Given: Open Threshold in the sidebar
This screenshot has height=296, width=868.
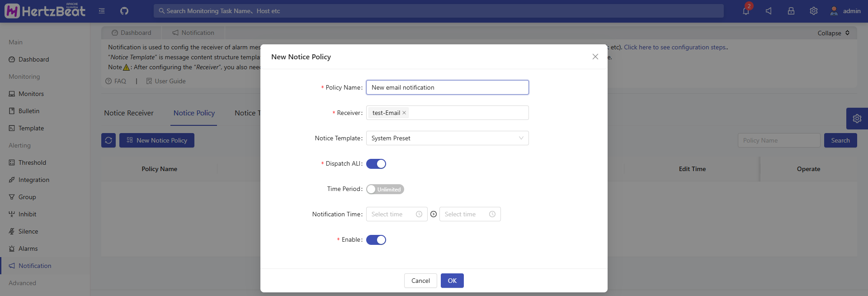Looking at the screenshot, I should click(32, 162).
